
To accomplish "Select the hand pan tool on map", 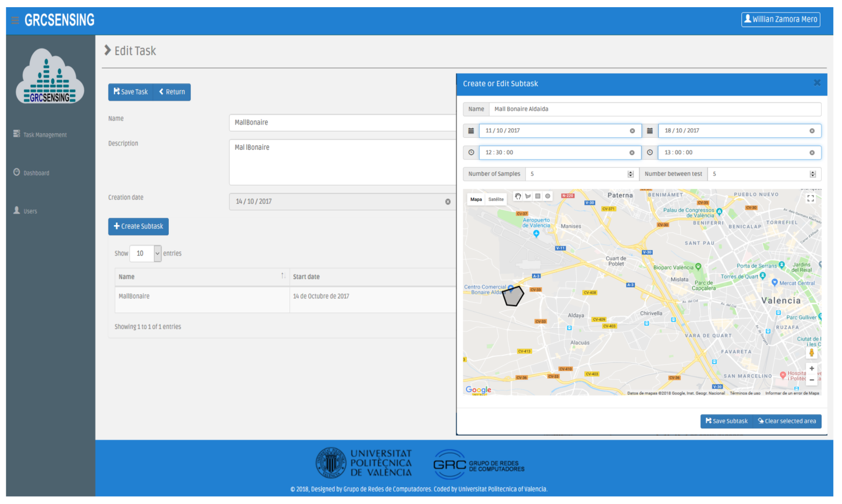I will 518,196.
